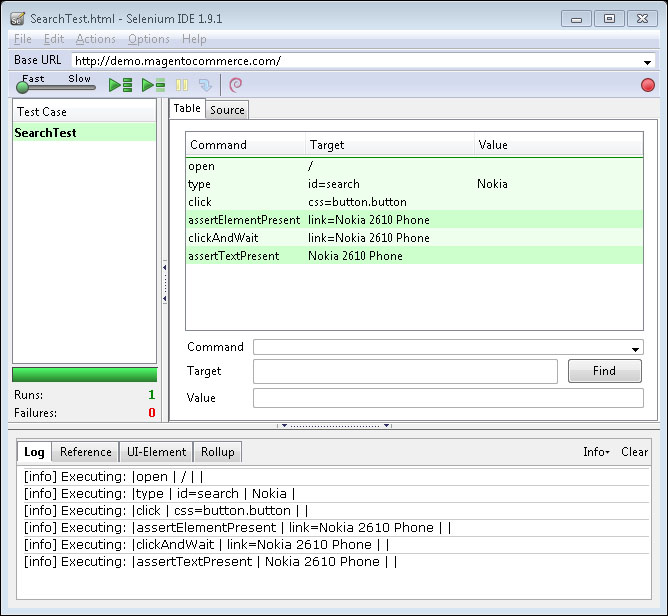668x616 pixels.
Task: Click the Step toolbar icon
Action: (205, 86)
